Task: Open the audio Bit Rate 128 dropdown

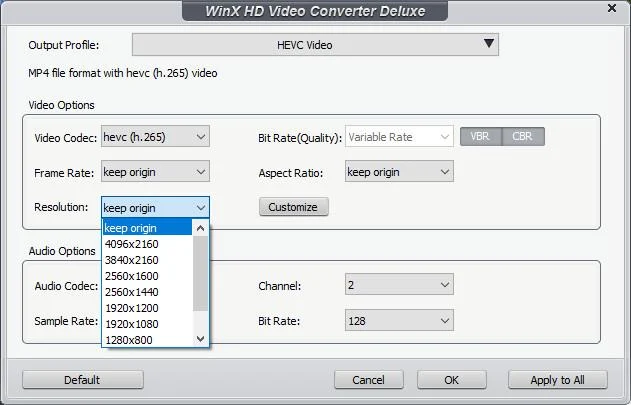Action: click(x=399, y=320)
